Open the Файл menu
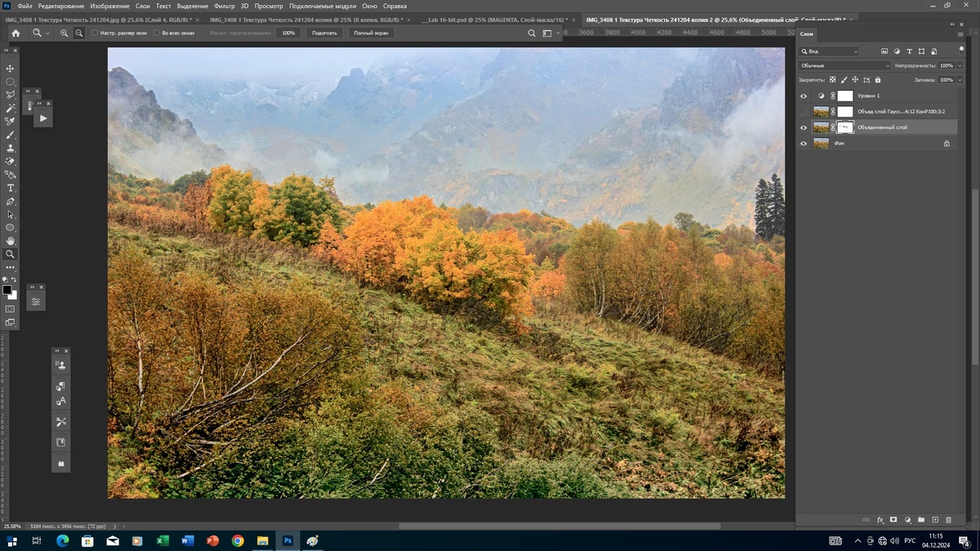The width and height of the screenshot is (980, 551). click(x=24, y=6)
